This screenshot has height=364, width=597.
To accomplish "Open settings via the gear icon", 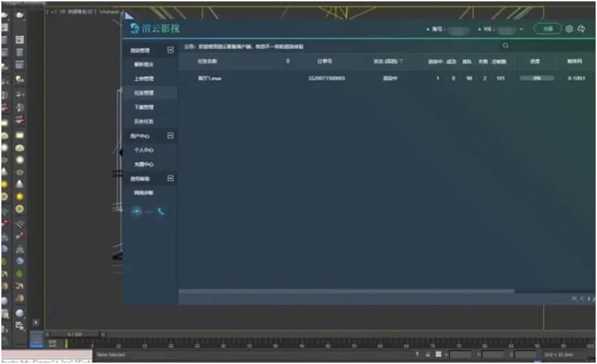I will point(569,29).
